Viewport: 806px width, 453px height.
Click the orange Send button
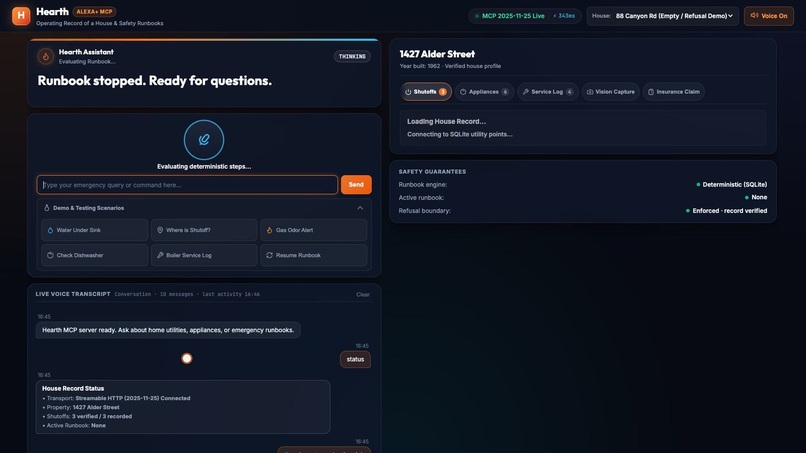[356, 185]
